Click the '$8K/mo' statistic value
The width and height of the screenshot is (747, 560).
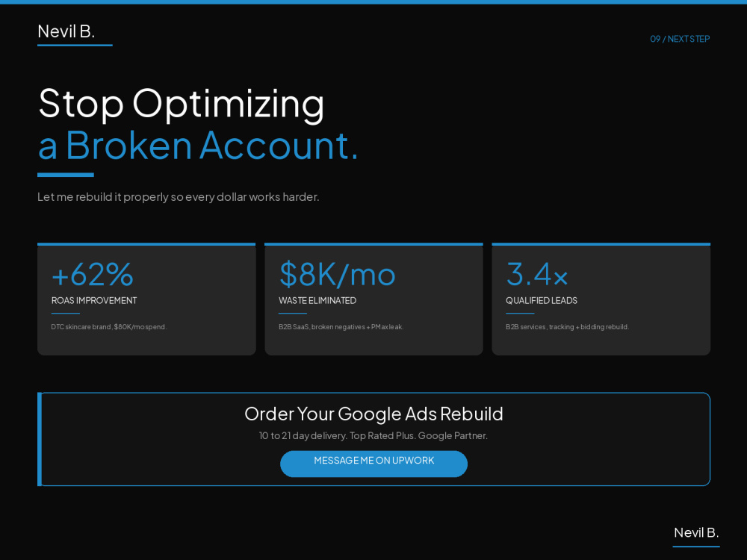tap(338, 274)
